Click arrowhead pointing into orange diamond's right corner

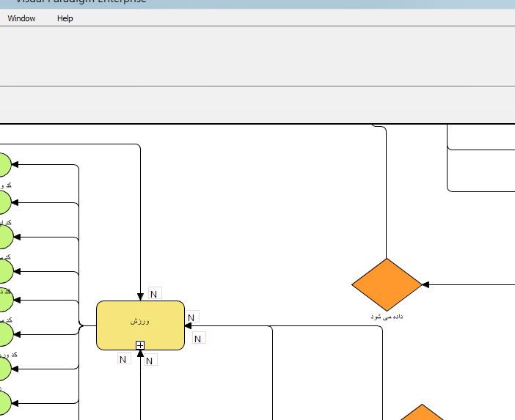pyautogui.click(x=425, y=284)
